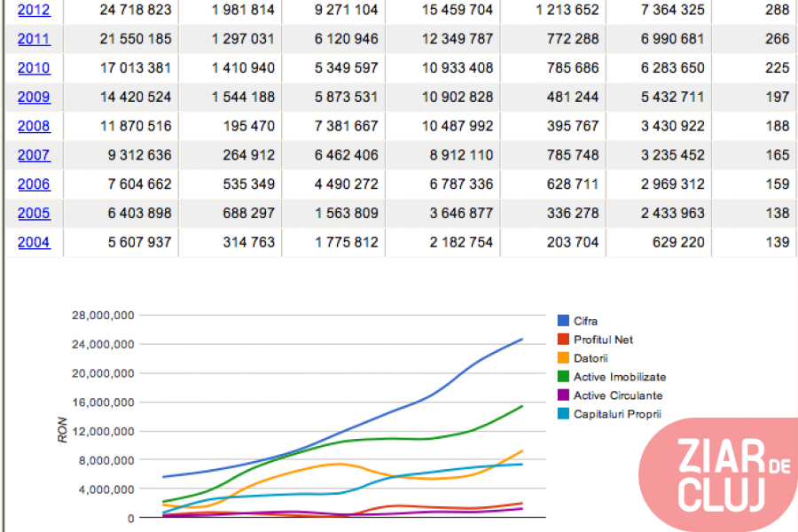This screenshot has width=798, height=532.
Task: Select the Active Circulante legend label
Action: [617, 395]
